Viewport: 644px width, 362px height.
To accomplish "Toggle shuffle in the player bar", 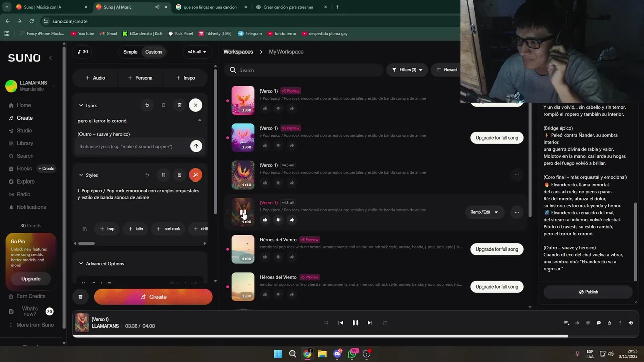I will coord(326,323).
